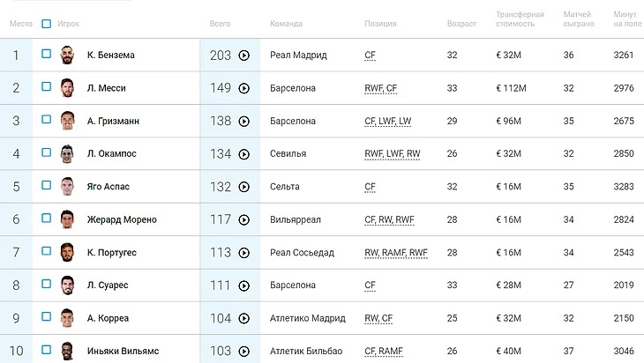Click play icon next to Messi's 149
The height and width of the screenshot is (363, 644).
coord(243,88)
